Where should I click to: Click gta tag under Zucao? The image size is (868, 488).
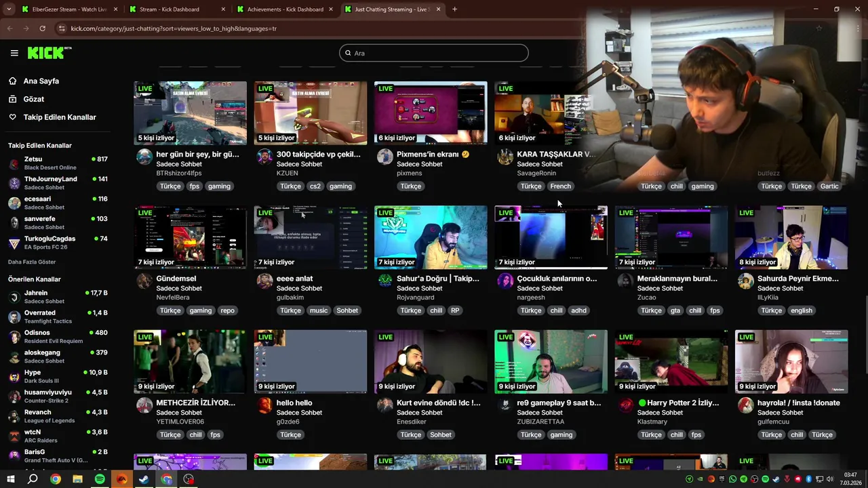(x=675, y=310)
